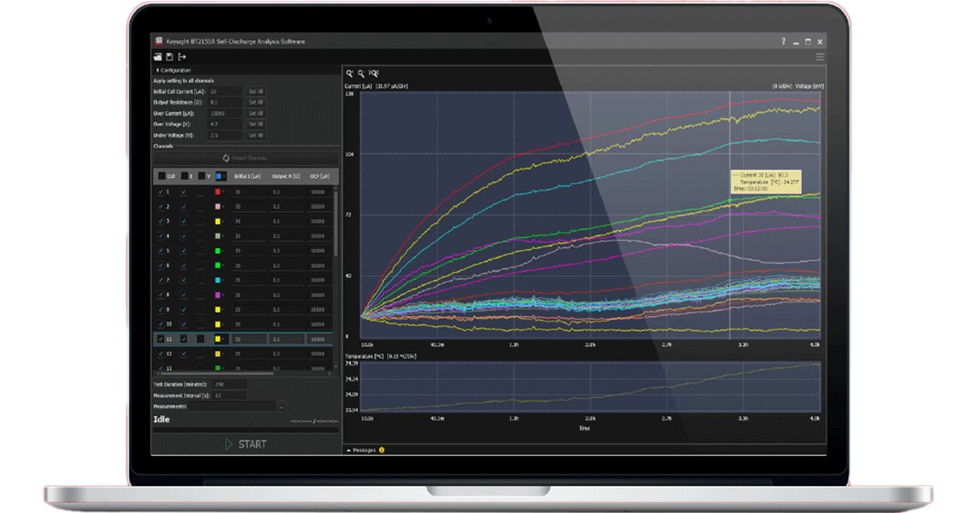Image resolution: width=980 pixels, height=513 pixels.
Task: Click Set All for Initial Cell Current
Action: coord(256,91)
